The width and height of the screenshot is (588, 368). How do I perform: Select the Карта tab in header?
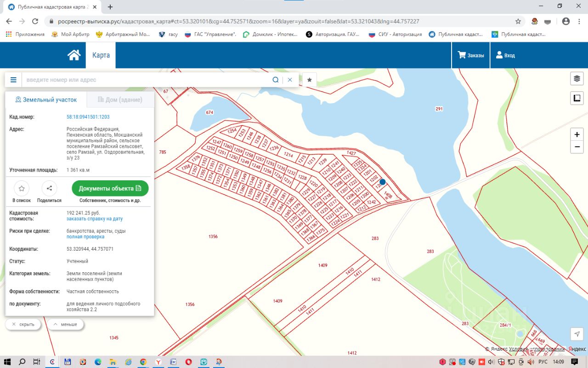101,55
